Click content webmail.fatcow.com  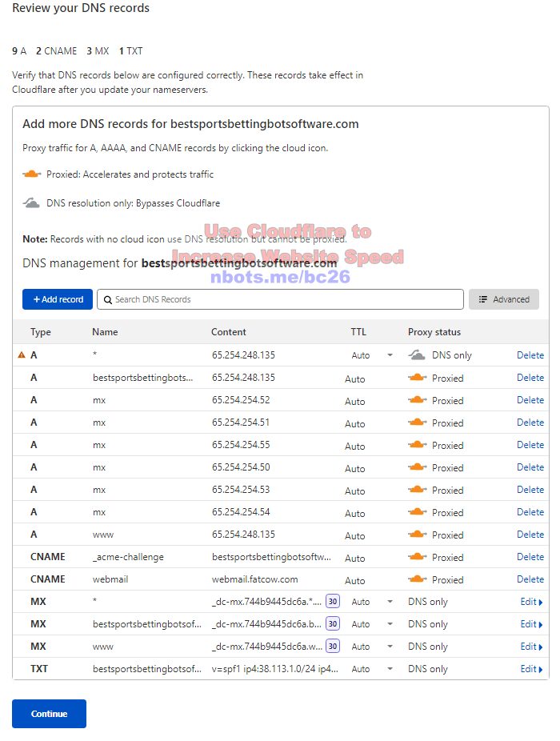coord(254,579)
